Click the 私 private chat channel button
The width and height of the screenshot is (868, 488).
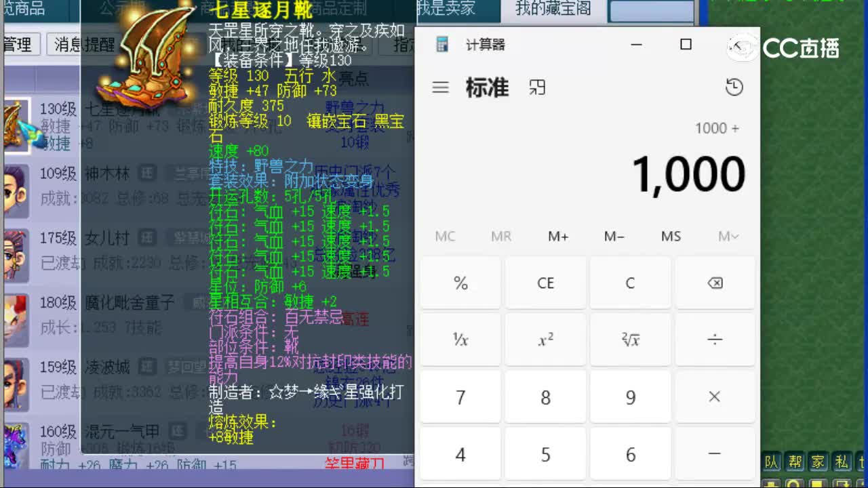[x=842, y=462]
